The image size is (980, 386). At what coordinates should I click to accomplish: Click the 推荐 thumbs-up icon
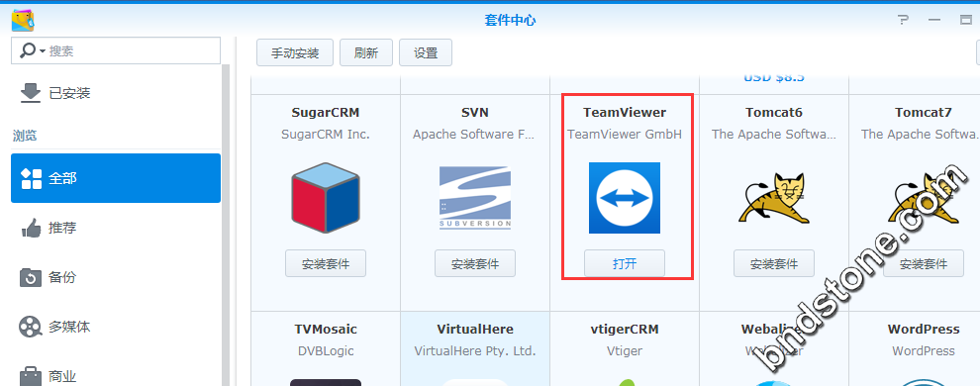31,228
